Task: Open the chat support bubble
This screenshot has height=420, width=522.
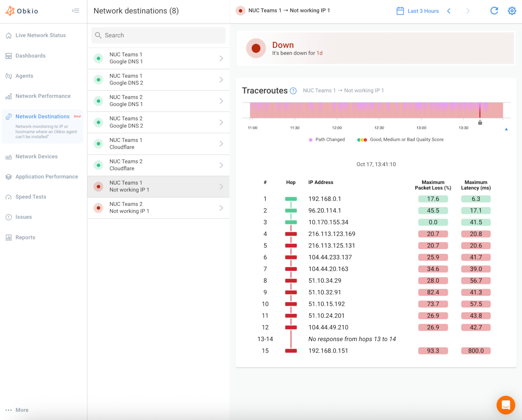Action: (x=506, y=405)
